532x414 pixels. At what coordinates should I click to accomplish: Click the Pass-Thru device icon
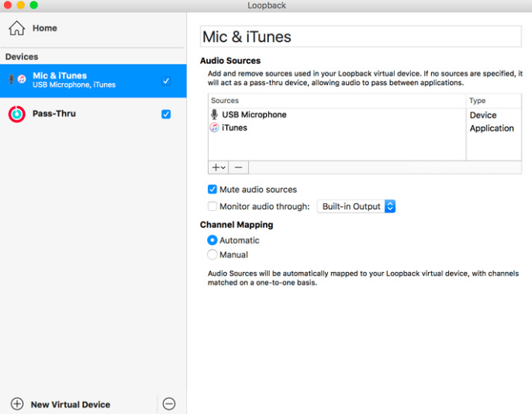[16, 114]
